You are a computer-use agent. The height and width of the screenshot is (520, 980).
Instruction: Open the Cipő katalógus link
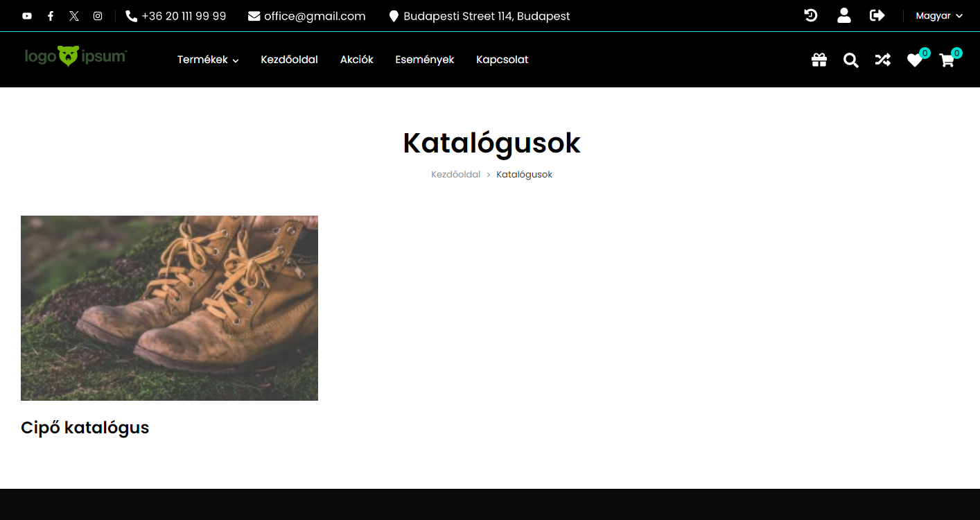[x=85, y=427]
